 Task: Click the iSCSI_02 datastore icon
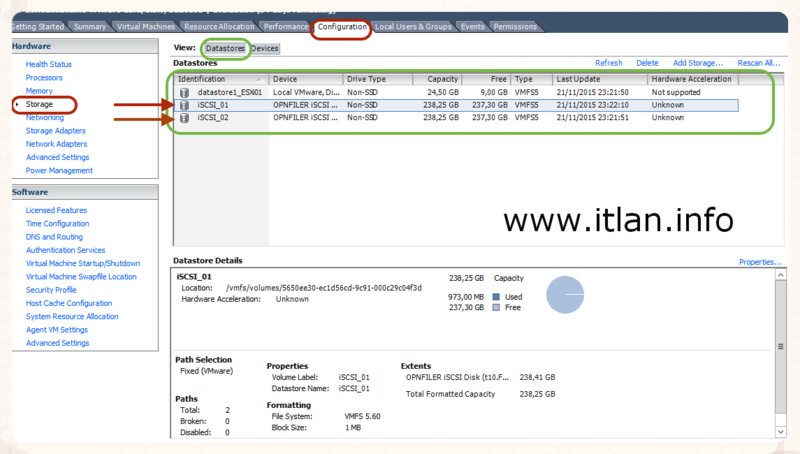coord(184,117)
